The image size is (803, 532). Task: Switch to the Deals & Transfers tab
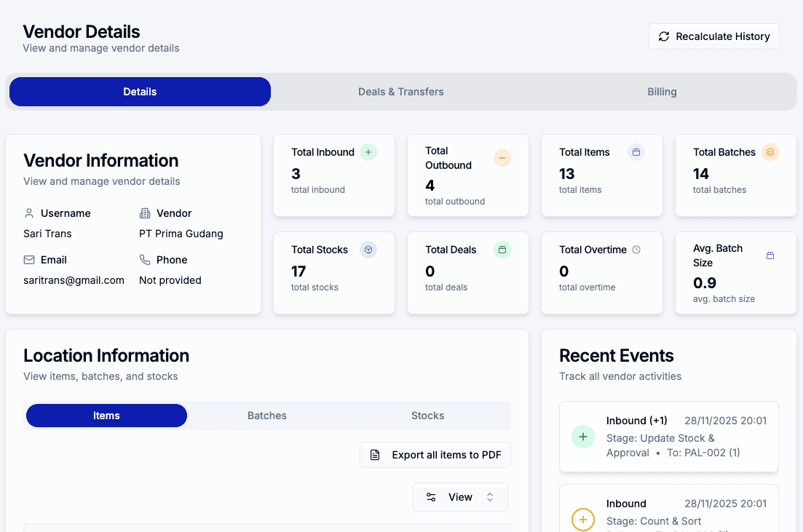(400, 91)
